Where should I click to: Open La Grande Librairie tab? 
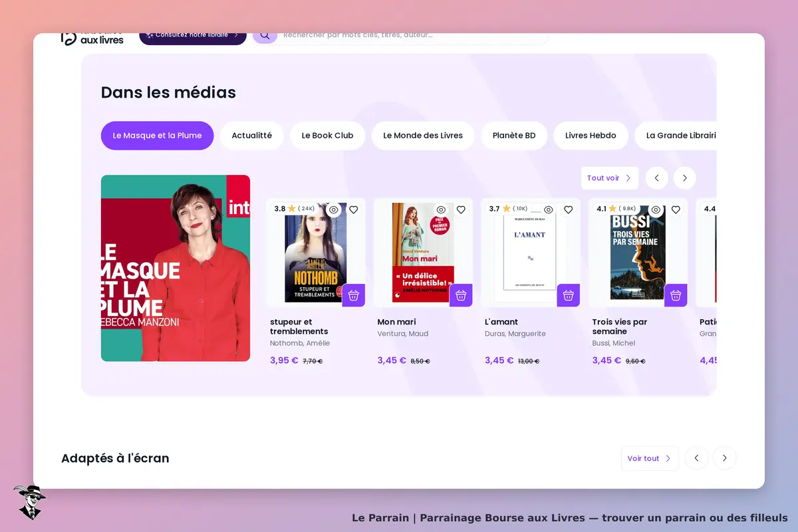[x=676, y=136]
